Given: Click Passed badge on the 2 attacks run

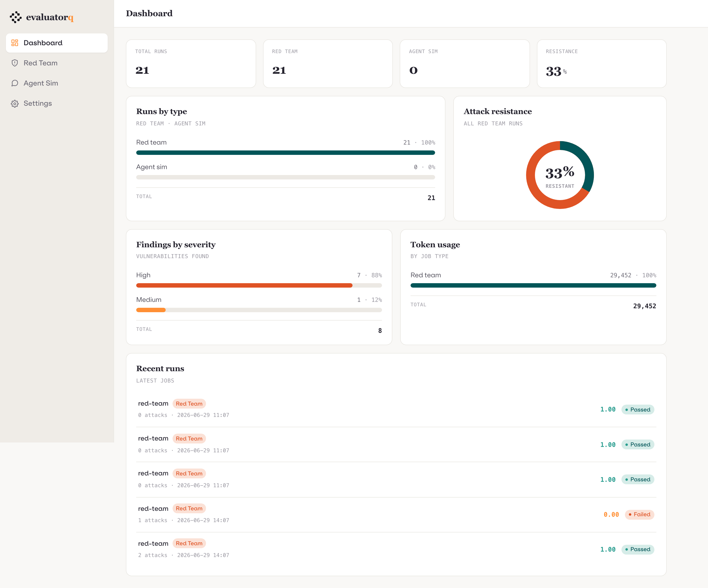Looking at the screenshot, I should pyautogui.click(x=638, y=550).
